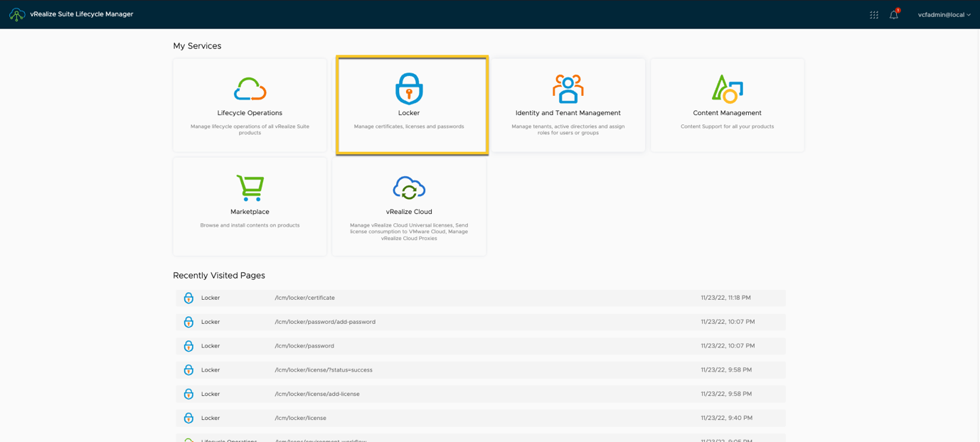Click Marketplace description Browse and install contents
Screen dimensions: 980x442
(250, 225)
